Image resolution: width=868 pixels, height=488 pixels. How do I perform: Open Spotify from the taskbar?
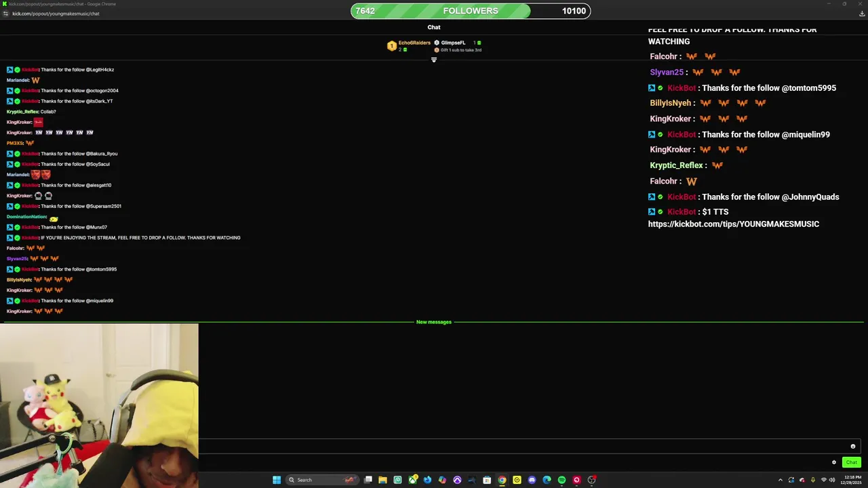[561, 480]
